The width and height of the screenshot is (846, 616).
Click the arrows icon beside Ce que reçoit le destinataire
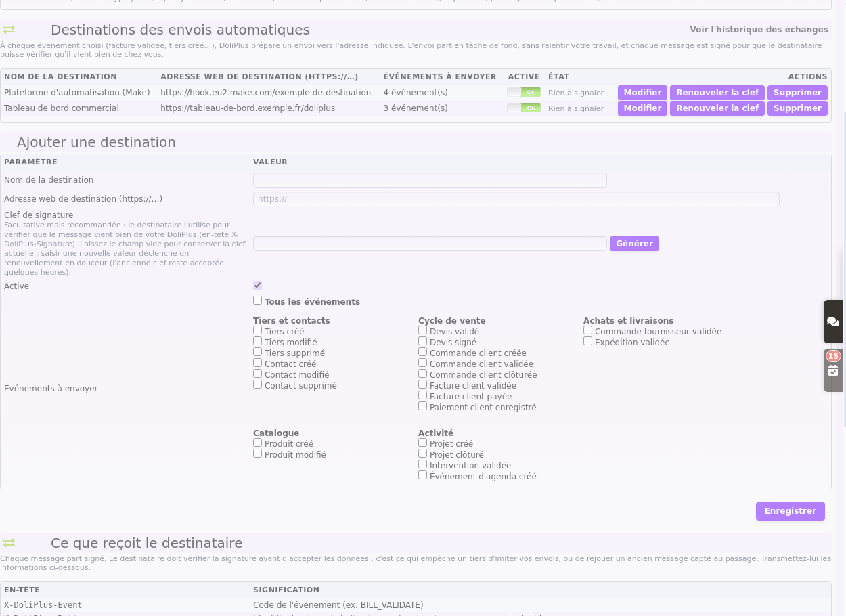9,543
